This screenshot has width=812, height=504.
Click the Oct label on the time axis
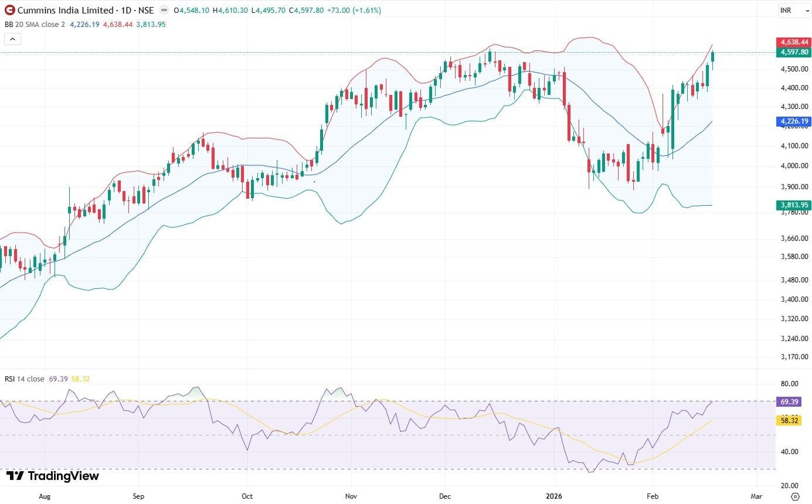247,496
